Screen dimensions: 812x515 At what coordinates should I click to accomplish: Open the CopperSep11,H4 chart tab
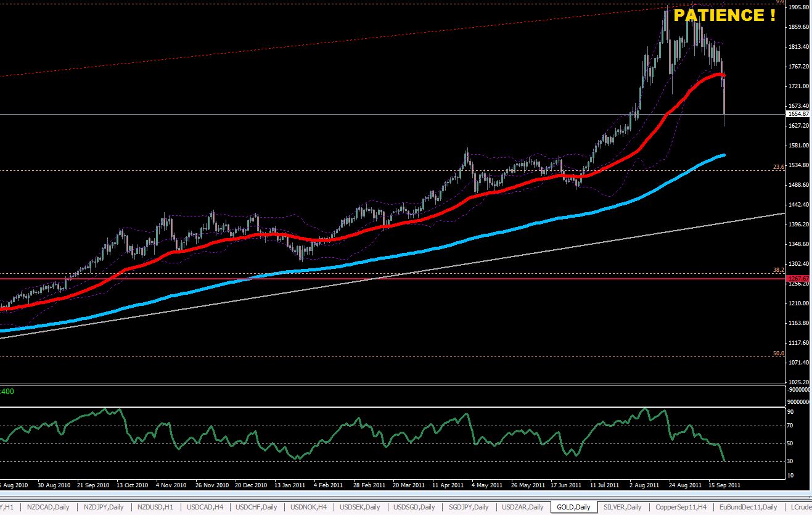[x=681, y=507]
